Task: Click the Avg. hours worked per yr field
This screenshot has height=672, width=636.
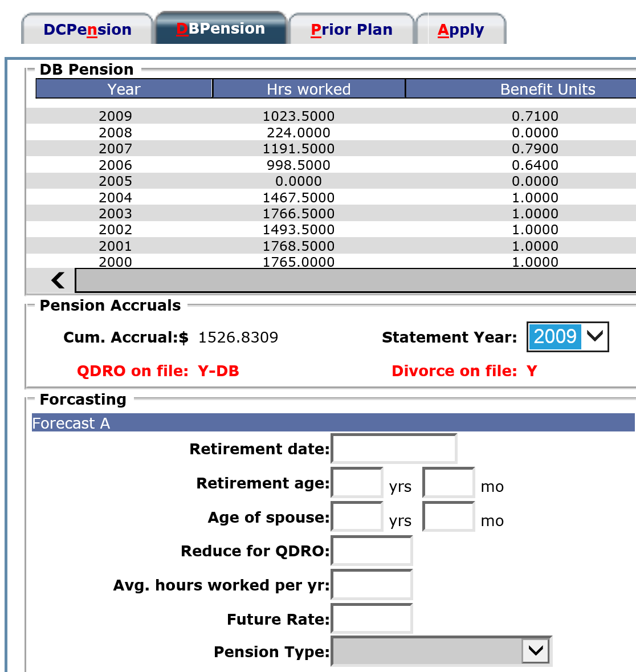Action: 372,585
